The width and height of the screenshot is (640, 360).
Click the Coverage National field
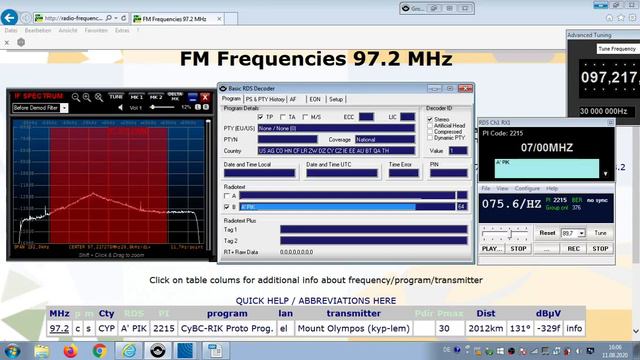tap(385, 140)
